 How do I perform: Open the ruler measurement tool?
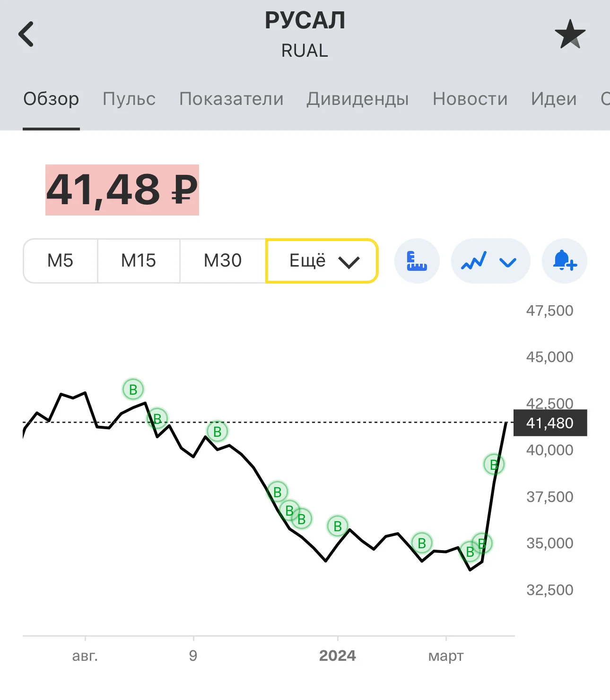pos(417,261)
